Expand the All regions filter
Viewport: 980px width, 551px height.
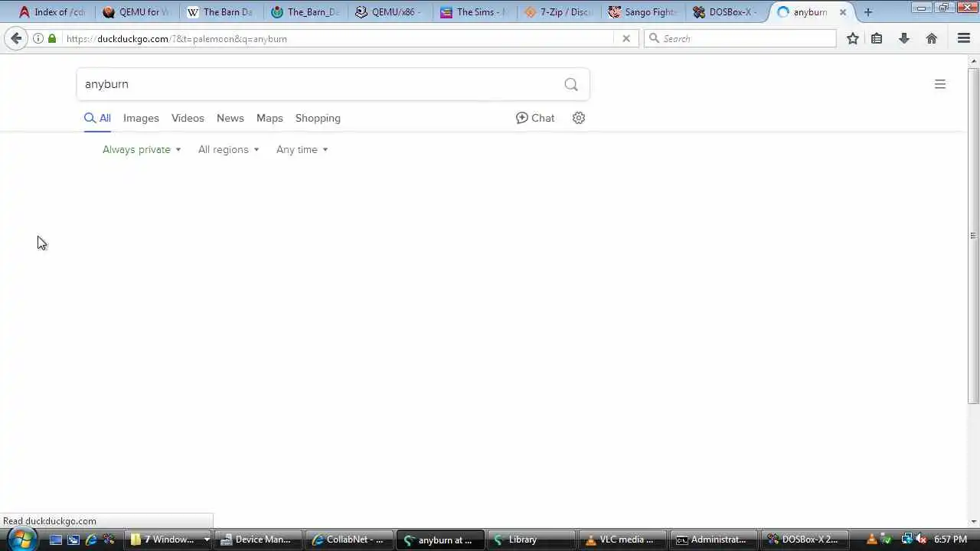(x=228, y=149)
